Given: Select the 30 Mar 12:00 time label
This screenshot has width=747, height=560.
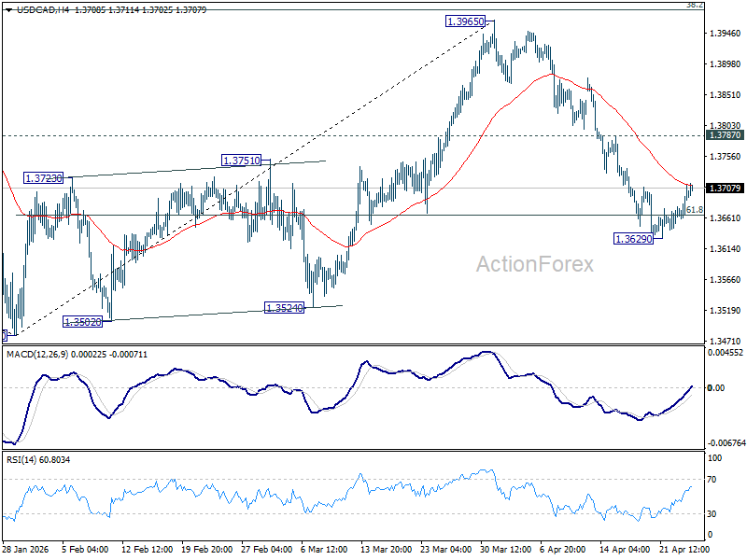Looking at the screenshot, I should click(x=505, y=549).
